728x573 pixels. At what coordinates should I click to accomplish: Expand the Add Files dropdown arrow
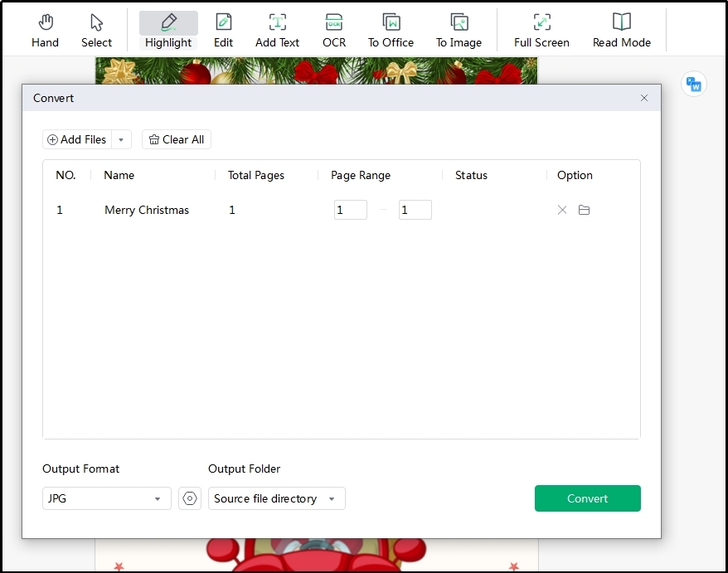121,140
